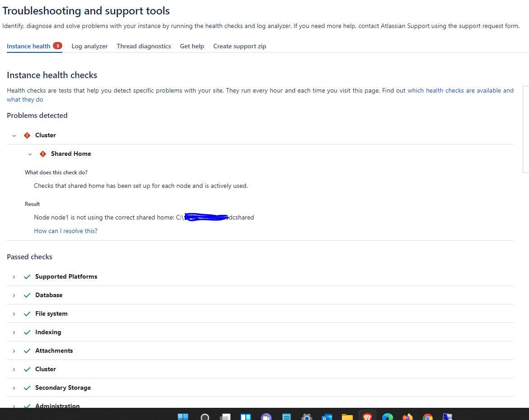Click the red error icon beside Shared Home
The width and height of the screenshot is (529, 420).
(x=43, y=154)
